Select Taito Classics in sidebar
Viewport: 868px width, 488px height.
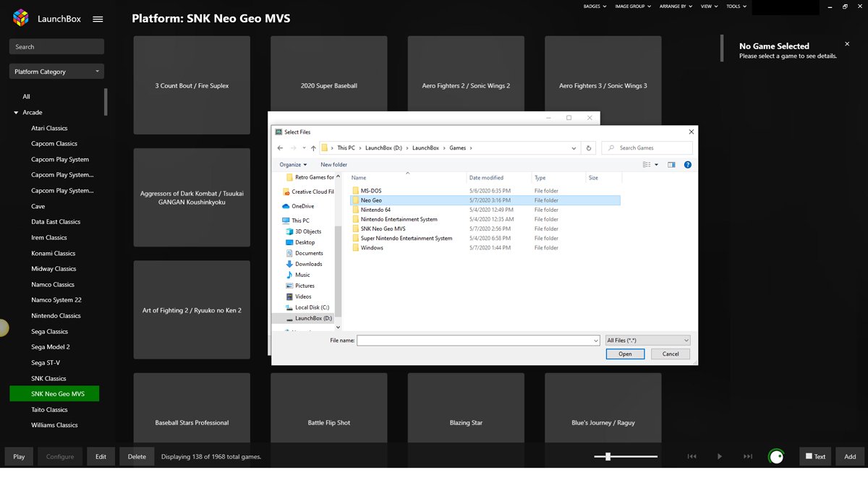coord(49,410)
